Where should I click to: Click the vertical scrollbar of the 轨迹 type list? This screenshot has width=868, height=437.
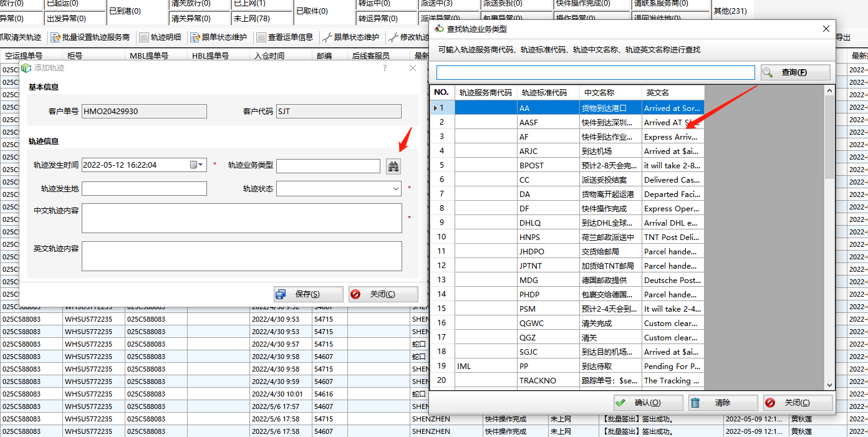[x=829, y=237]
